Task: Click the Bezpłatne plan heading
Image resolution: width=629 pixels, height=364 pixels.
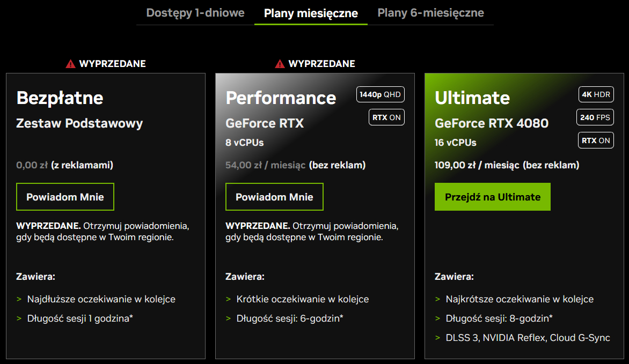Action: click(60, 98)
